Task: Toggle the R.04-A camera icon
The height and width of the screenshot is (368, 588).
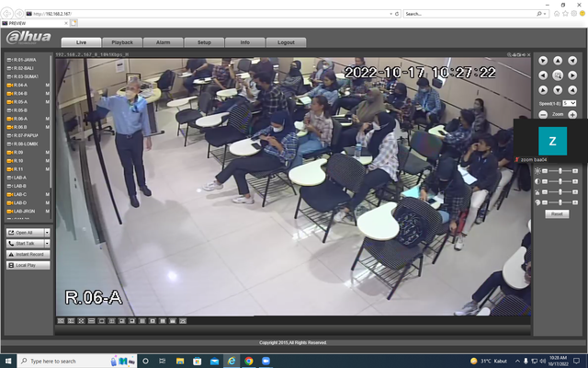Action: tap(10, 86)
